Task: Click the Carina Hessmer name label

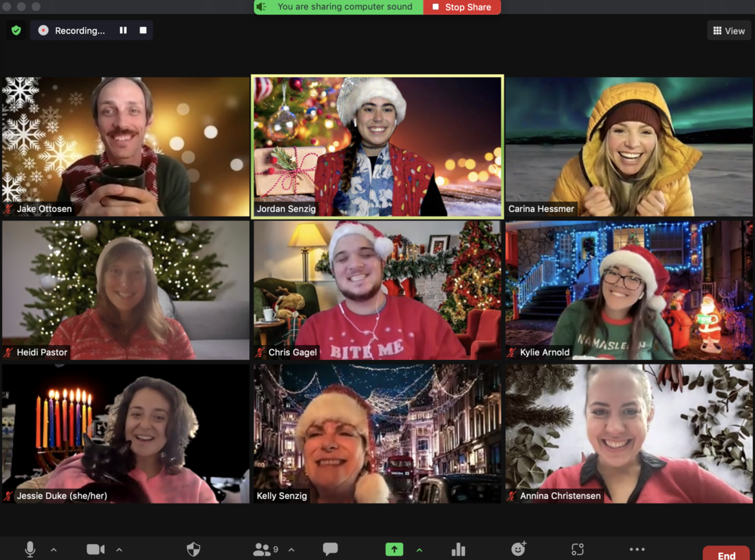Action: coord(541,208)
